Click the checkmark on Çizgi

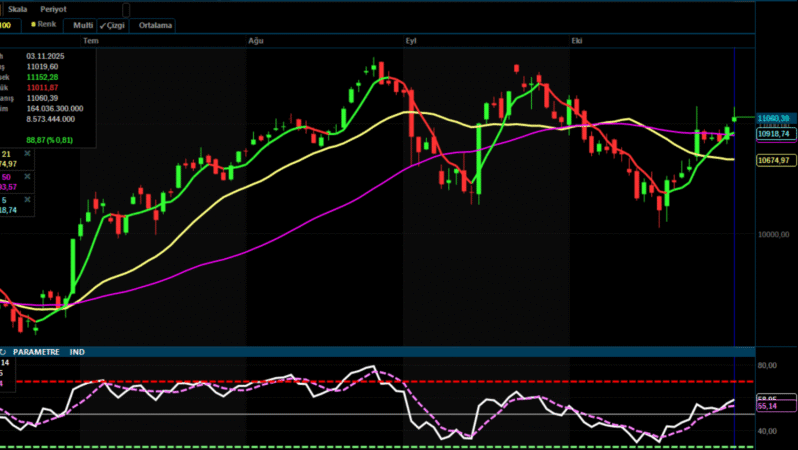pyautogui.click(x=104, y=24)
